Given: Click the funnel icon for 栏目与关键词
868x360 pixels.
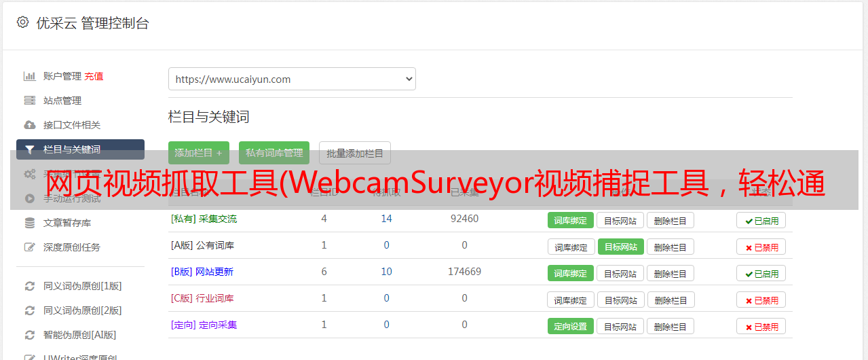Looking at the screenshot, I should (29, 149).
